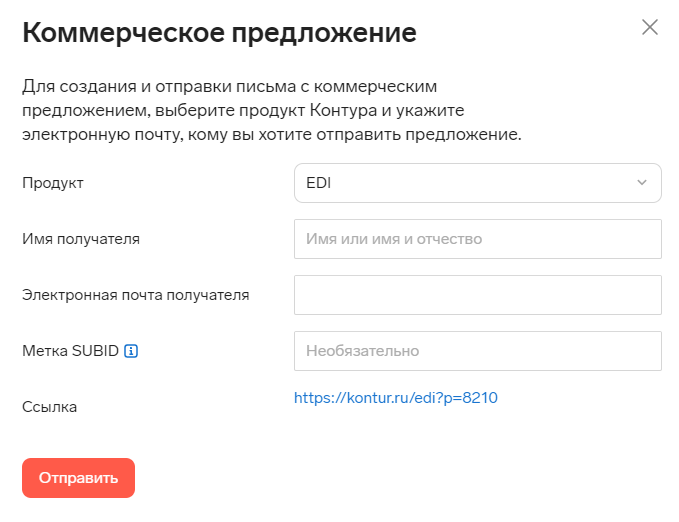Image resolution: width=679 pixels, height=522 pixels.
Task: Click the Метка SUBID label text
Action: 70,351
